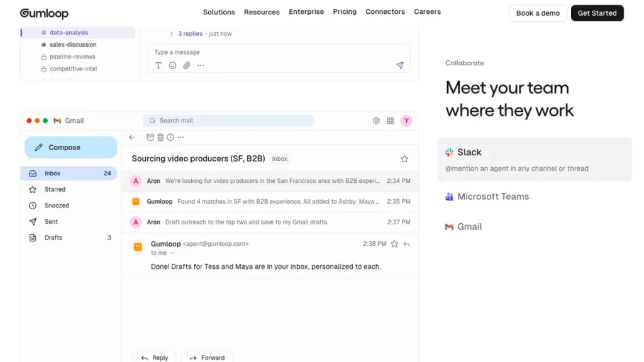Select the Microsoft Teams option
The image size is (644, 362).
coord(487,197)
